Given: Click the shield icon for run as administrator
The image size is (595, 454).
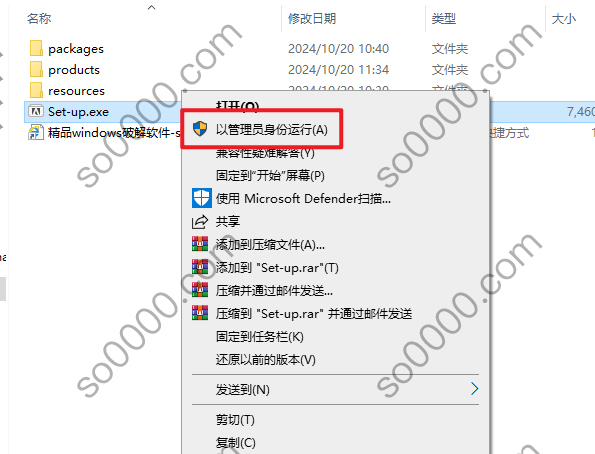Looking at the screenshot, I should pos(200,129).
